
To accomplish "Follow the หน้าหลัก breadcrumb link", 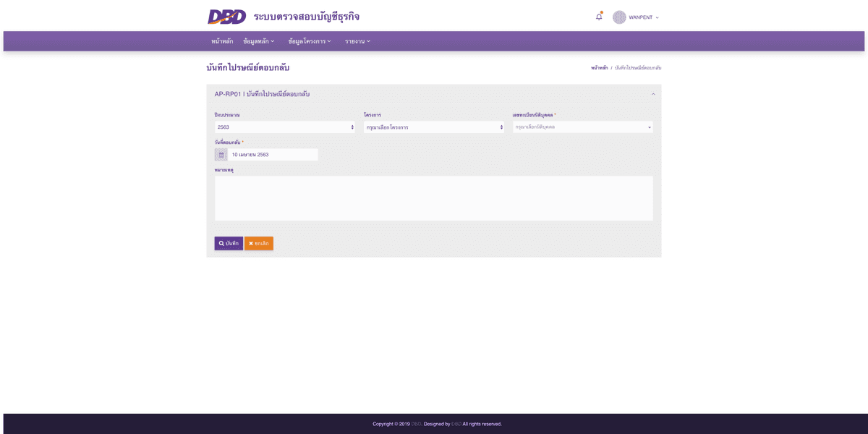I will [599, 68].
